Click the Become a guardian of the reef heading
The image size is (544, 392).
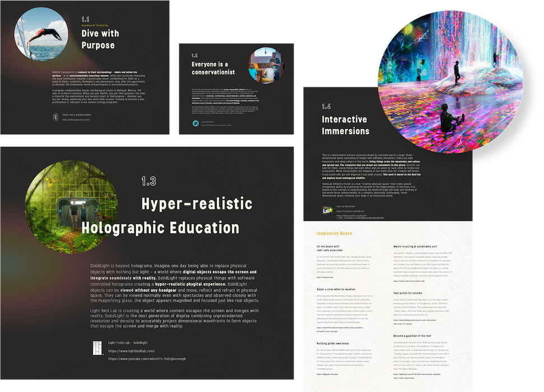pos(412,336)
